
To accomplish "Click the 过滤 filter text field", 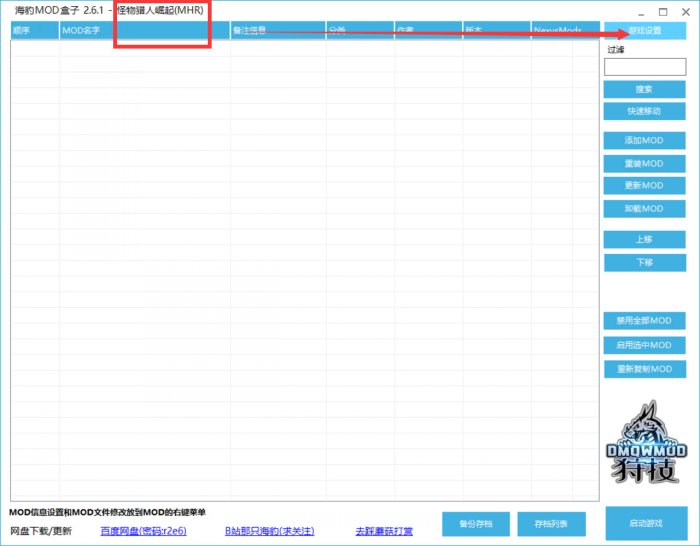I will pos(644,67).
